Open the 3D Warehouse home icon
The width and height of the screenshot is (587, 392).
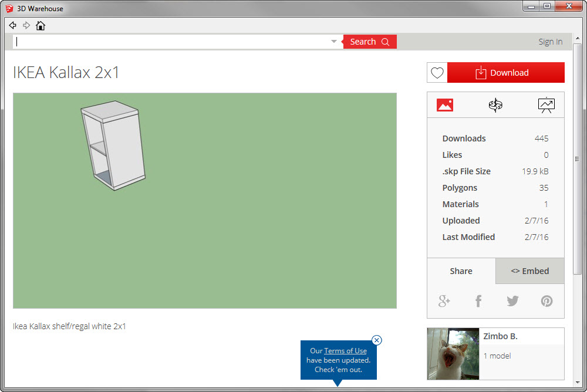click(x=41, y=25)
